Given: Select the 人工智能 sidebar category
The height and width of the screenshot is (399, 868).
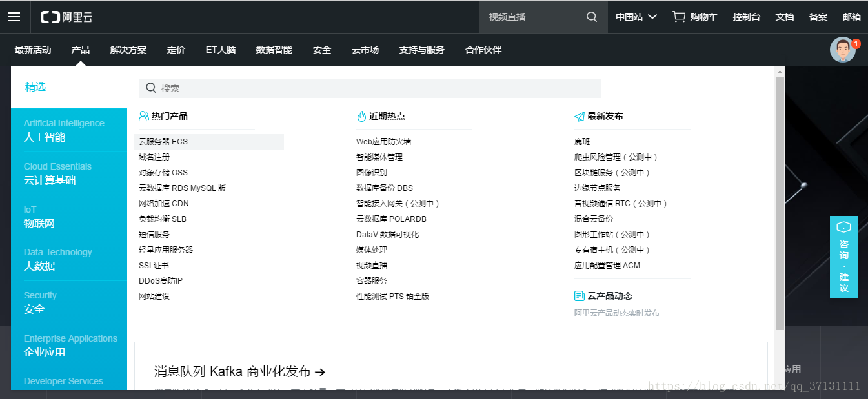Looking at the screenshot, I should [69, 130].
